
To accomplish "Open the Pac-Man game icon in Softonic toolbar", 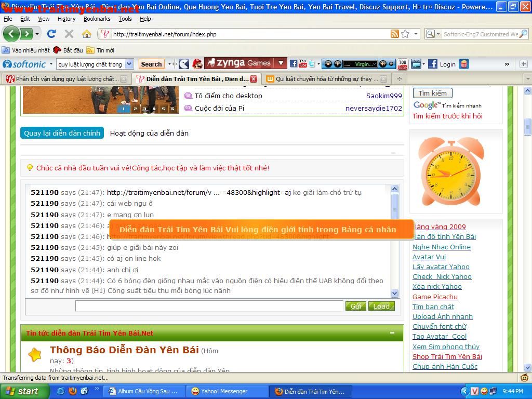I will (183, 64).
